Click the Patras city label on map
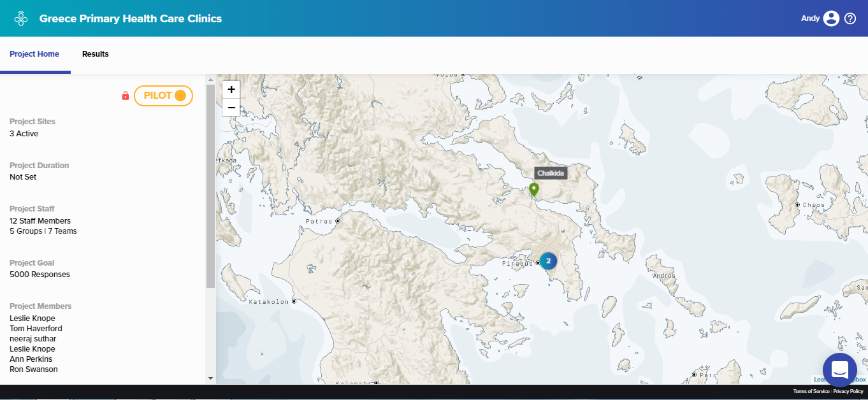Image resolution: width=868 pixels, height=400 pixels. coord(319,222)
